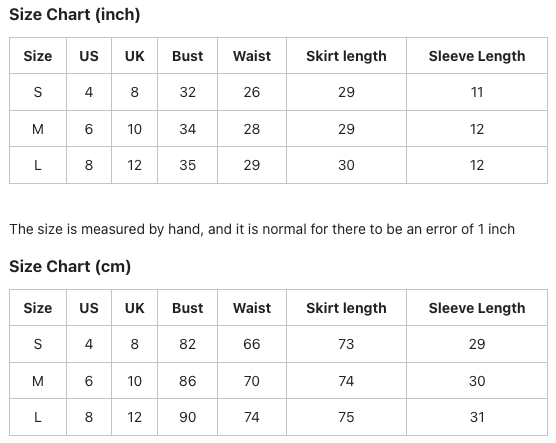Click Sleeve Length header in cm table
The image size is (556, 443).
477,308
